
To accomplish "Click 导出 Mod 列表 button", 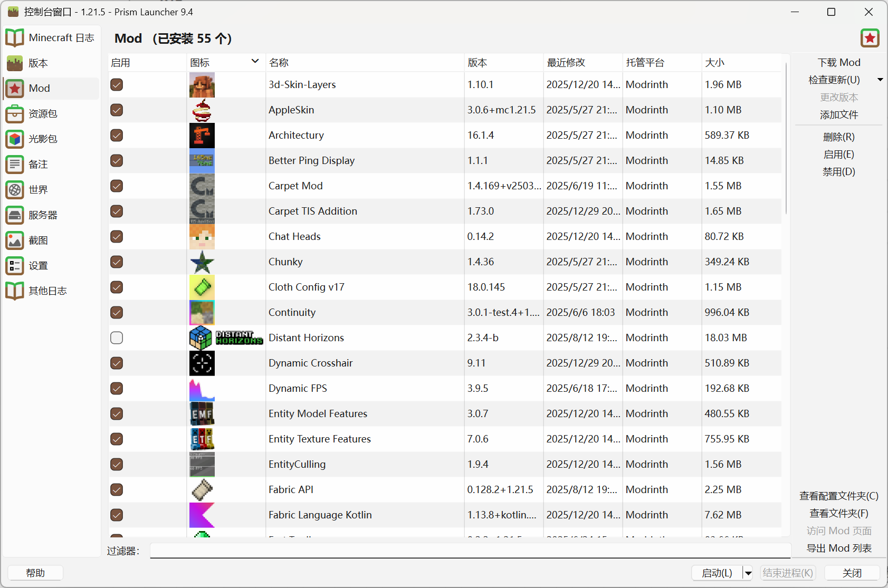I will [839, 548].
